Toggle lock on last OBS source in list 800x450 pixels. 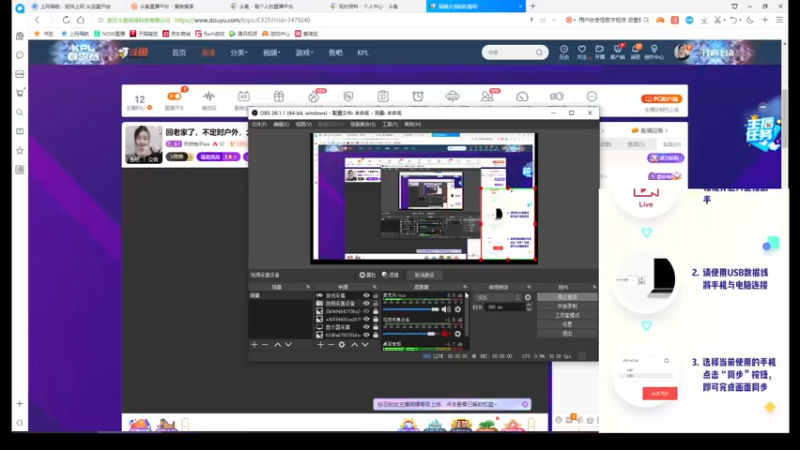[x=376, y=335]
